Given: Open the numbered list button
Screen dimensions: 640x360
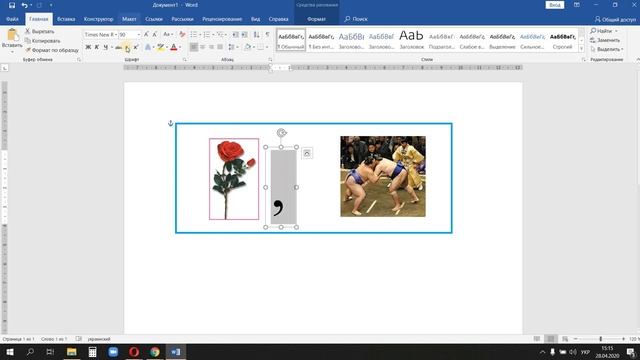Looking at the screenshot, I should (207, 35).
